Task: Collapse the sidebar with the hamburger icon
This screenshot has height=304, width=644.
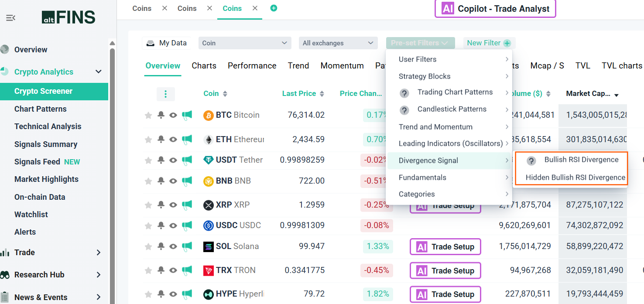Action: [x=10, y=18]
